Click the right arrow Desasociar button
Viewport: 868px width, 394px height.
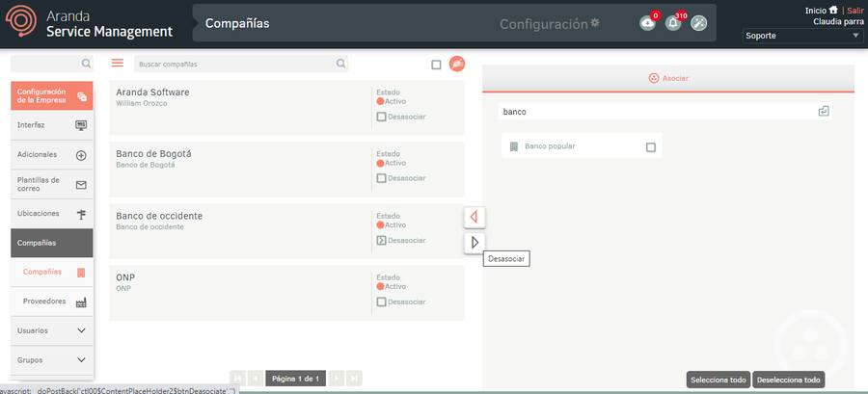475,242
